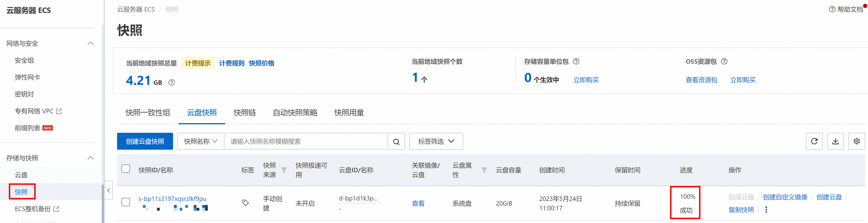The width and height of the screenshot is (868, 223).
Task: Open the 标签筛选 dropdown
Action: coord(436,142)
